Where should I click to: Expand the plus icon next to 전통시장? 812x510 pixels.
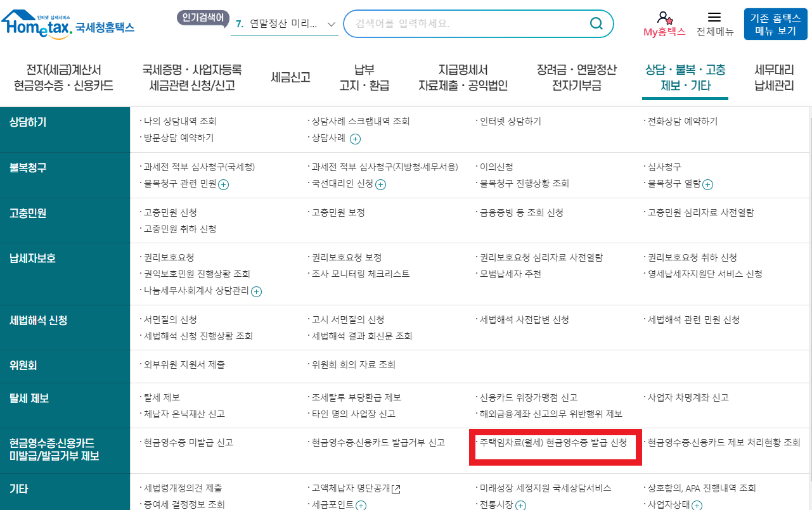point(520,505)
